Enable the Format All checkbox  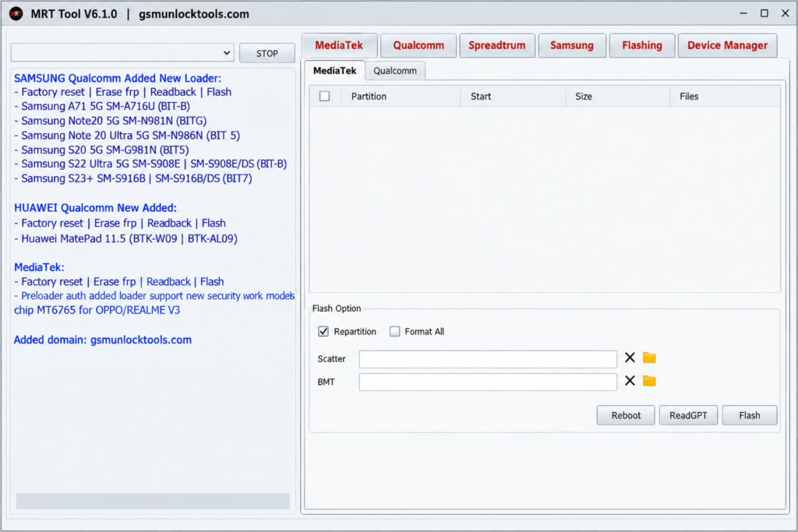(x=394, y=332)
